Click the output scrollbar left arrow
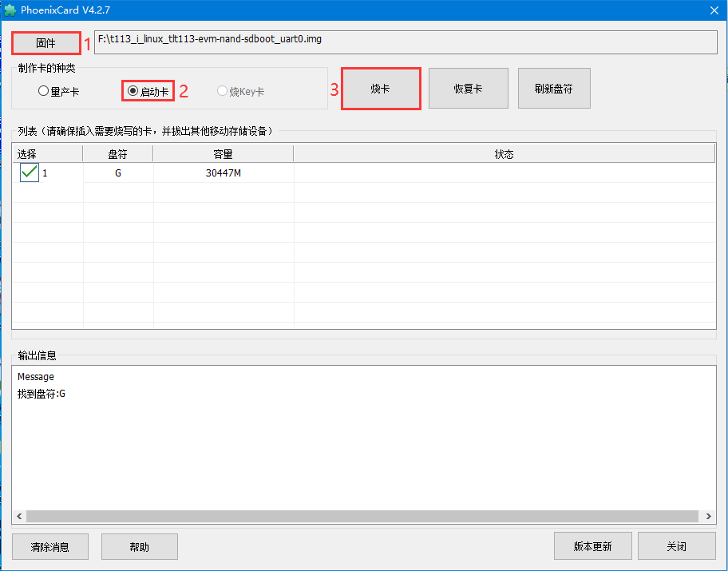 coord(19,516)
